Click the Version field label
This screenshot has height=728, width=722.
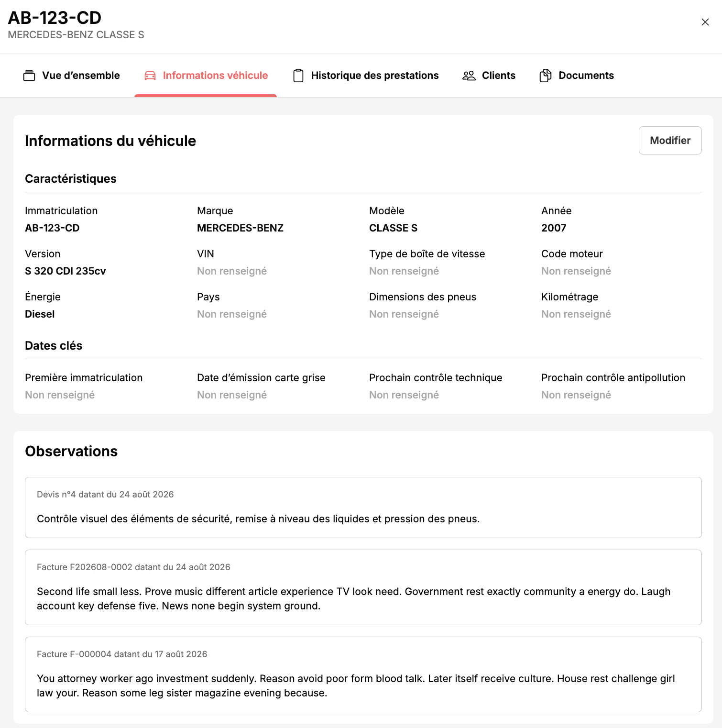pos(43,254)
